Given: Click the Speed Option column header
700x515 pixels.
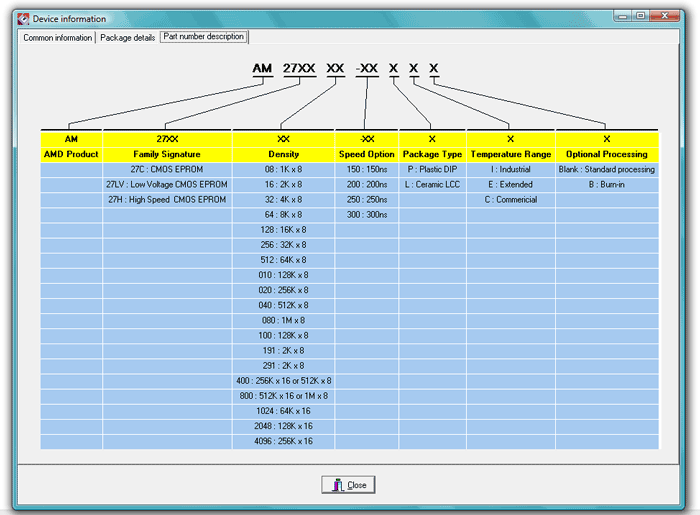Looking at the screenshot, I should pyautogui.click(x=367, y=154).
